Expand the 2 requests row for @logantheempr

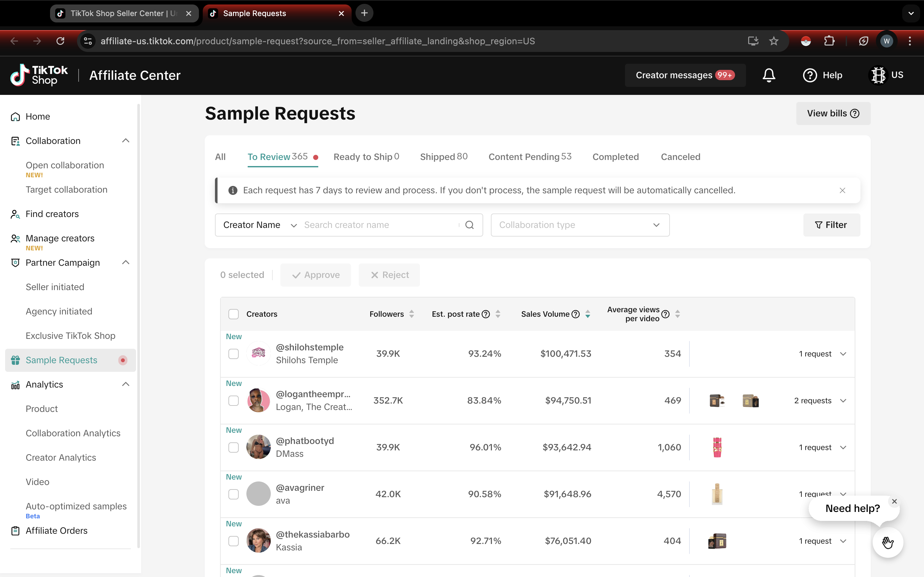click(x=843, y=401)
